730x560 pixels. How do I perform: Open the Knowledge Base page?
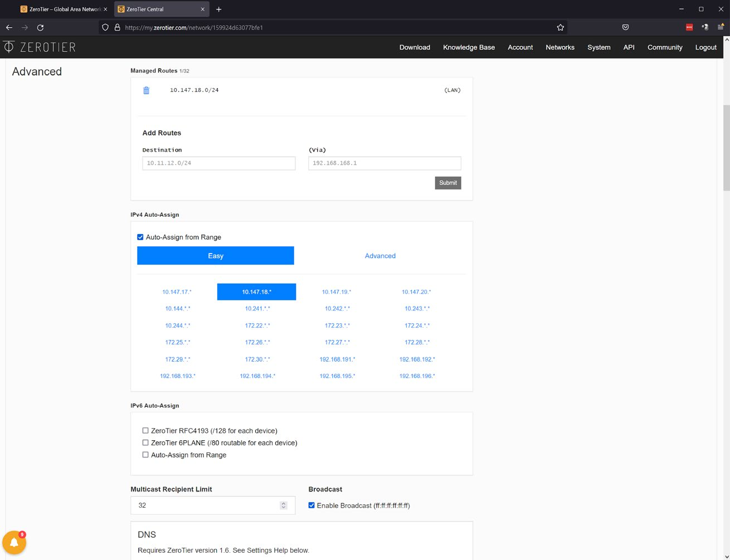(469, 47)
